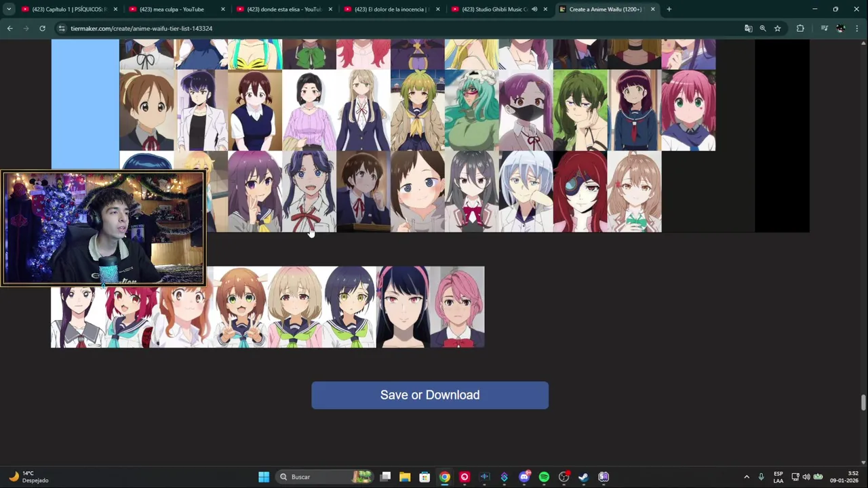Viewport: 868px width, 488px height.
Task: Open the volume speaker icon in tray
Action: 806,477
